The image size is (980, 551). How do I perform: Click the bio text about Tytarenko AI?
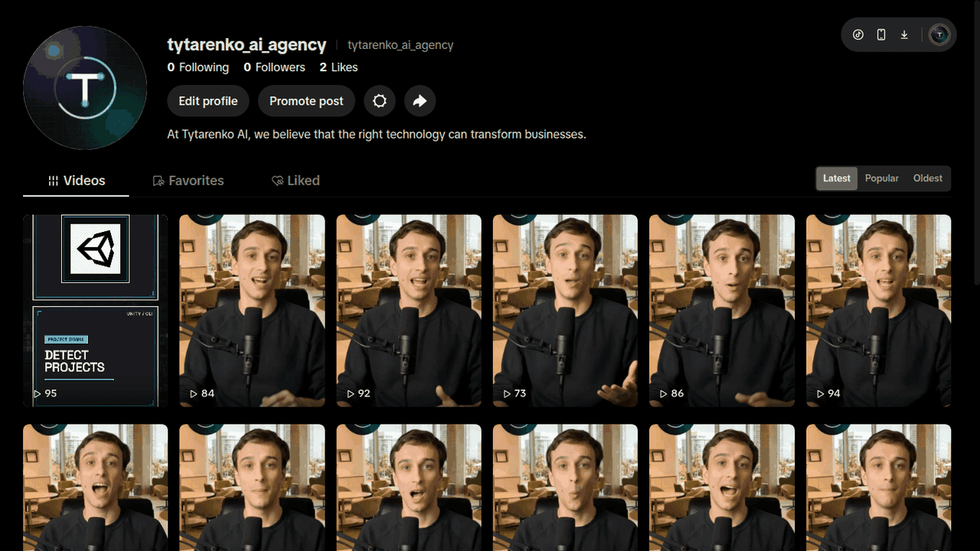click(x=377, y=135)
